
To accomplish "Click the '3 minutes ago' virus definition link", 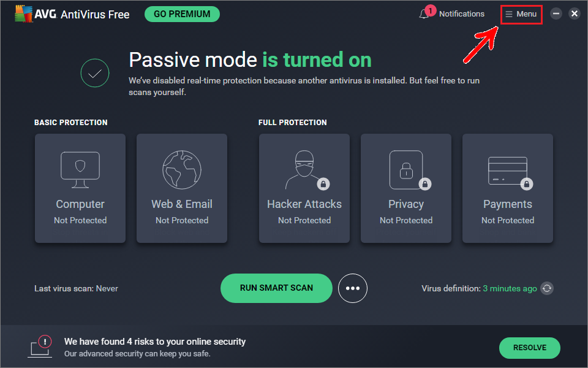I will (x=510, y=288).
